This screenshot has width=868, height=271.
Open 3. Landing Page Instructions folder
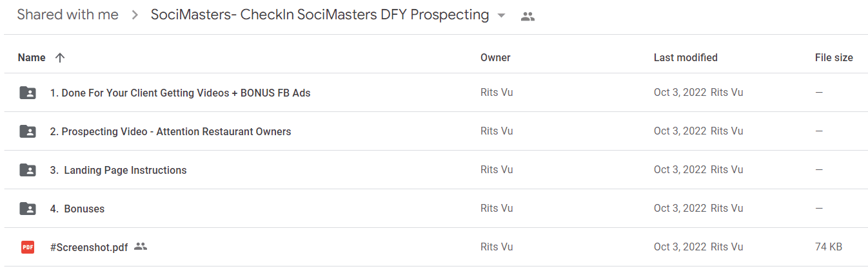(x=119, y=170)
